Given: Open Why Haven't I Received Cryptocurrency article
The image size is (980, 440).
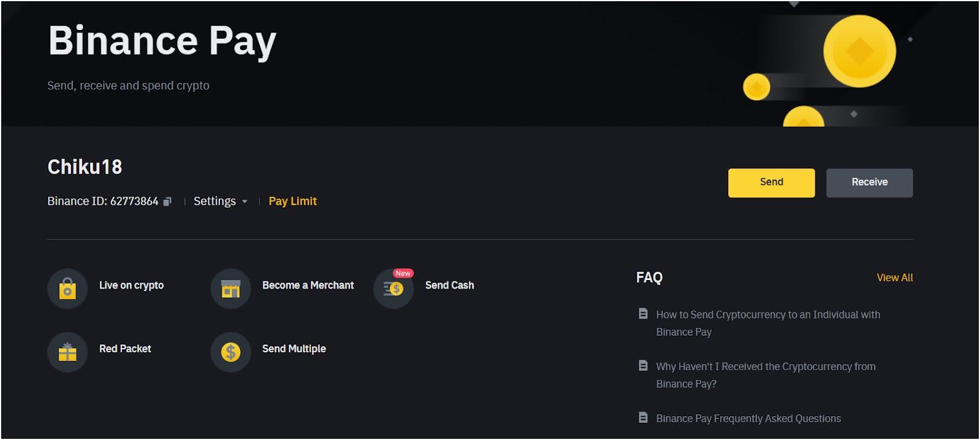Looking at the screenshot, I should (766, 375).
